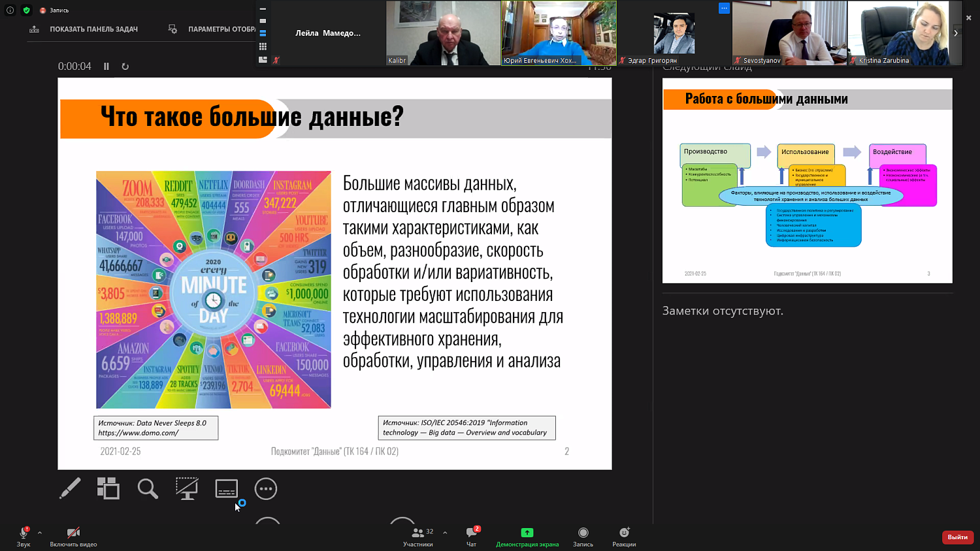Screen dimensions: 980x551
Task: Show all slides grid view
Action: (108, 488)
